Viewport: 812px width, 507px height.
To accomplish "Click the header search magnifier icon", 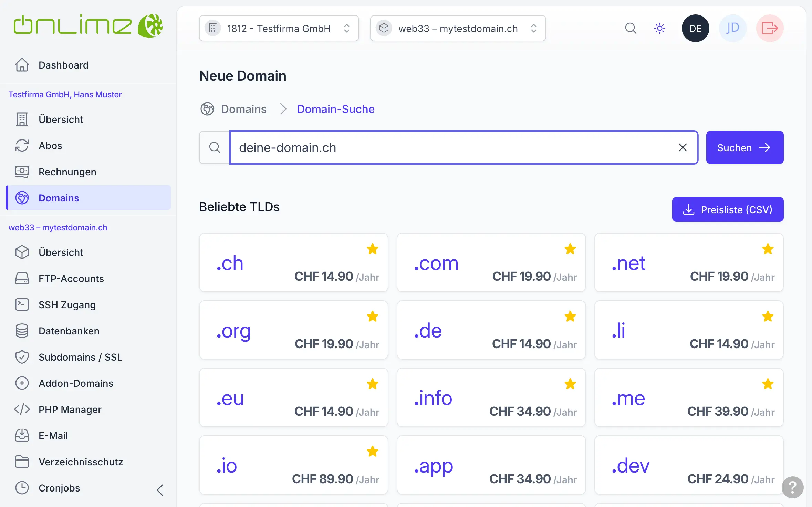I will pos(631,28).
